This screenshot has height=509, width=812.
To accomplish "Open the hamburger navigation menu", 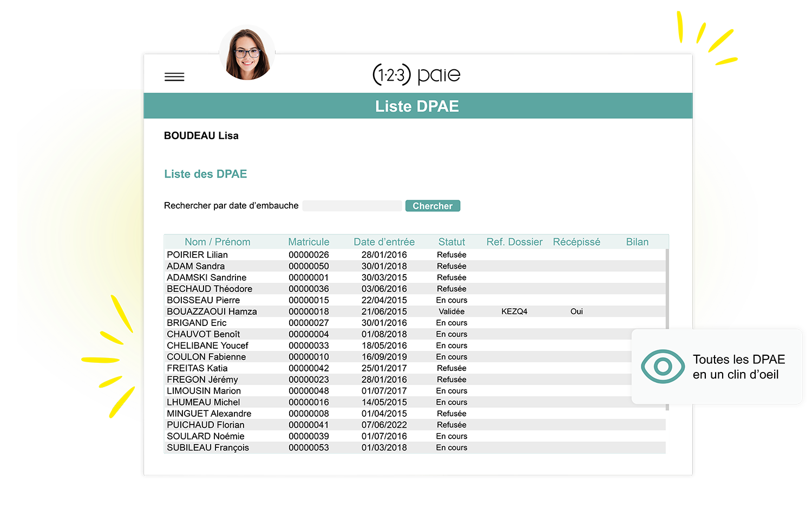I will (x=174, y=76).
